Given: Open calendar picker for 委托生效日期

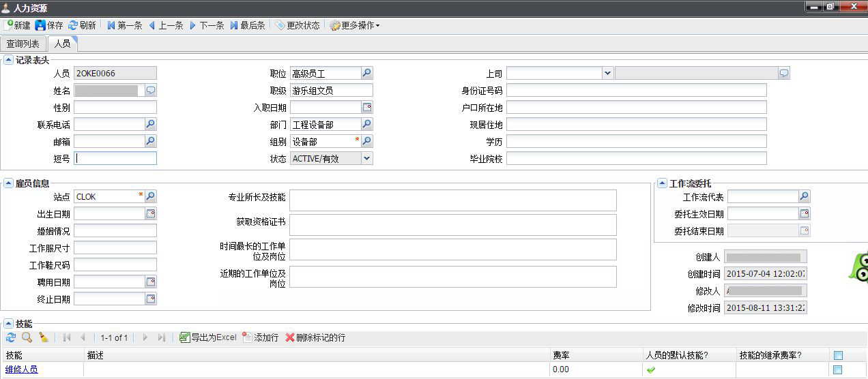Looking at the screenshot, I should point(805,213).
